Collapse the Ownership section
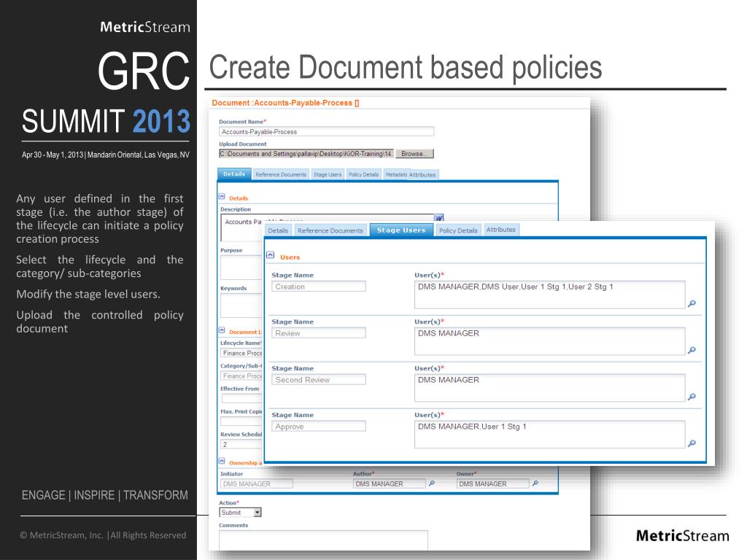Image resolution: width=747 pixels, height=560 pixels. tap(222, 462)
